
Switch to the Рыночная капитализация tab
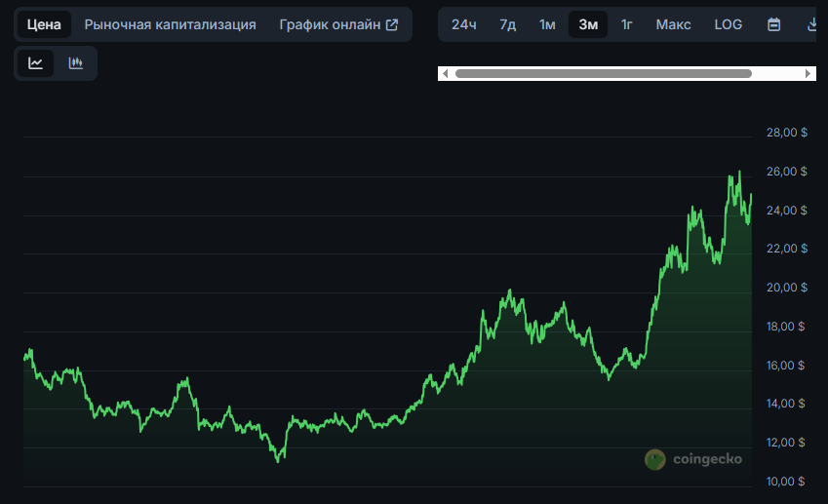[x=170, y=24]
